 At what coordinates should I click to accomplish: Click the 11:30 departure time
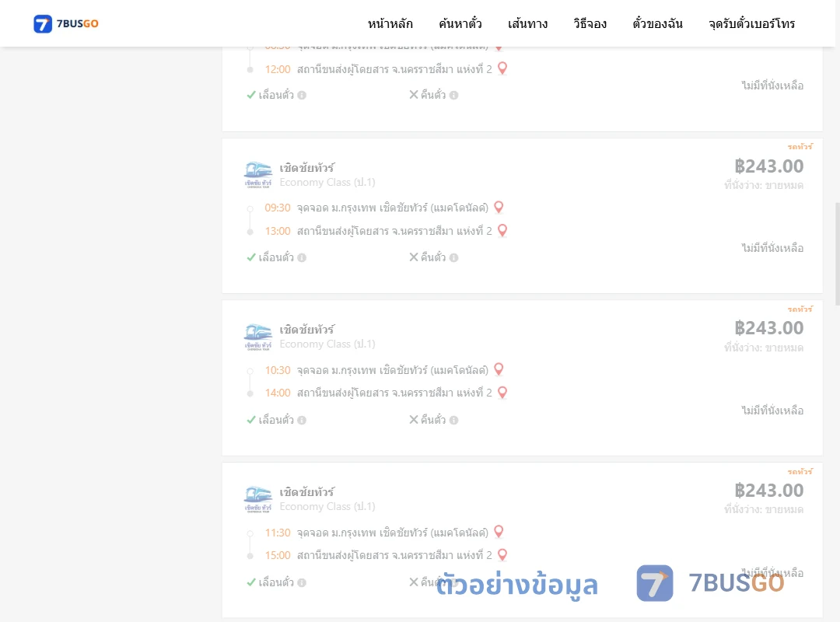[278, 533]
